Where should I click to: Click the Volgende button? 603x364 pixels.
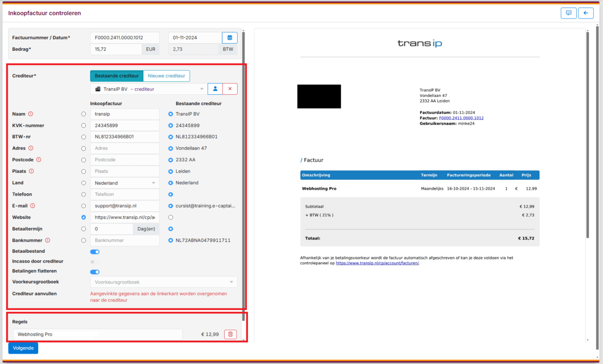coord(23,348)
